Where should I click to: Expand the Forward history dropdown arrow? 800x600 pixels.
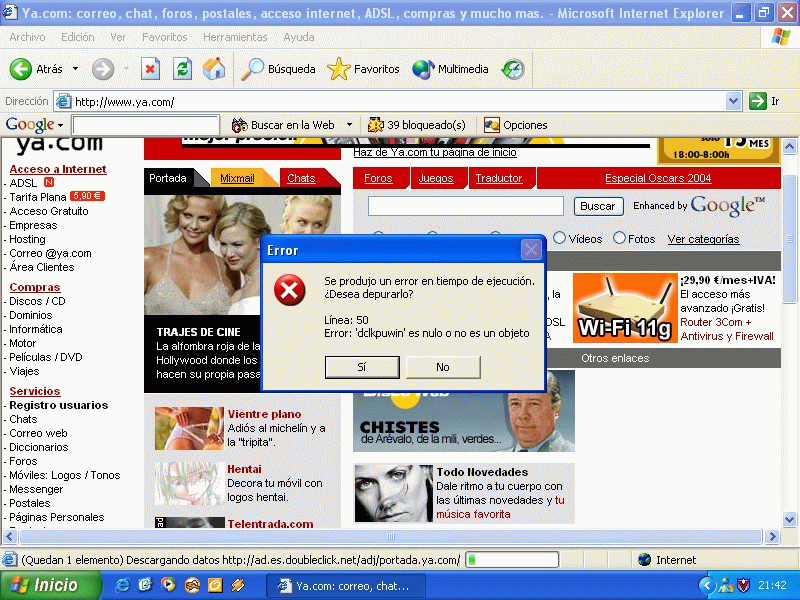coord(126,69)
